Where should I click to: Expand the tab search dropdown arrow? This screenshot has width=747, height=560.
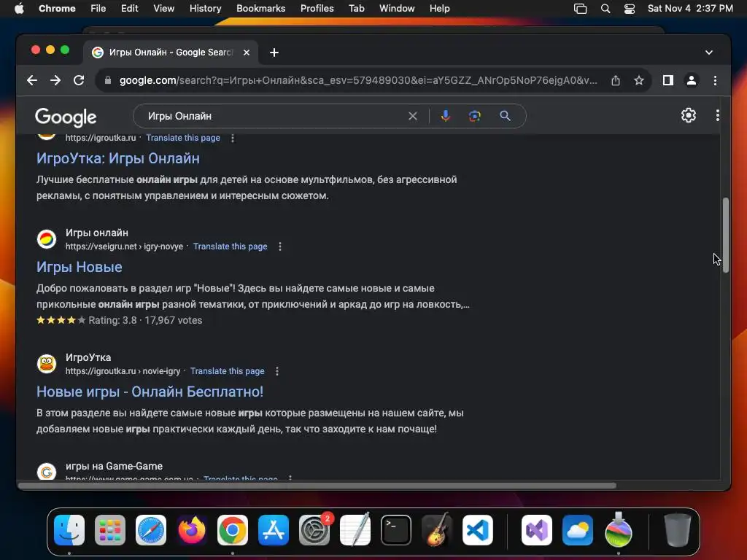tap(709, 52)
